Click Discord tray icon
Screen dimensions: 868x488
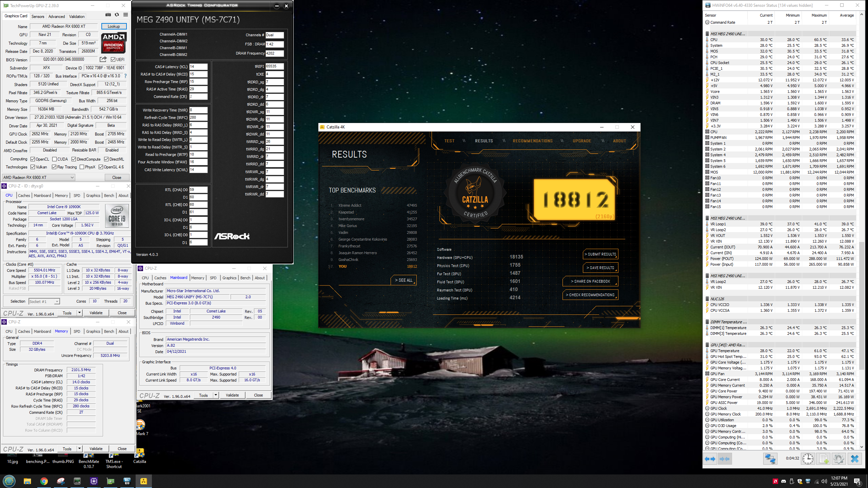tap(784, 481)
